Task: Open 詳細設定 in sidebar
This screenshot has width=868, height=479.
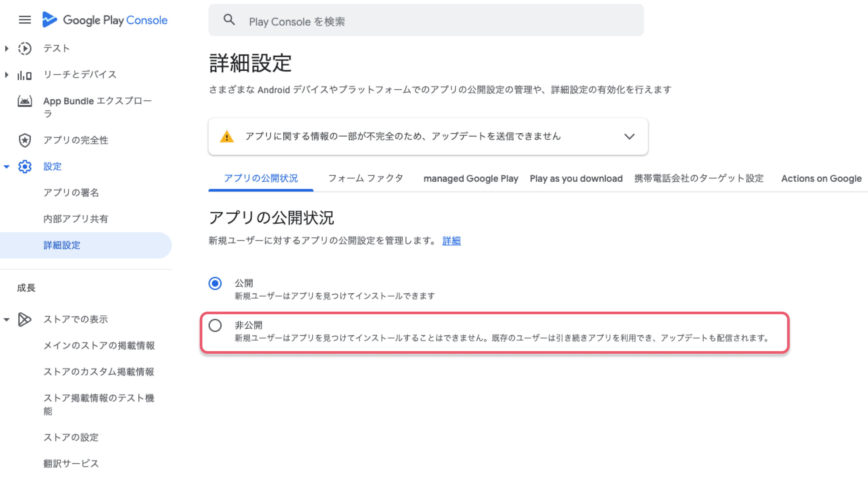Action: pyautogui.click(x=86, y=245)
